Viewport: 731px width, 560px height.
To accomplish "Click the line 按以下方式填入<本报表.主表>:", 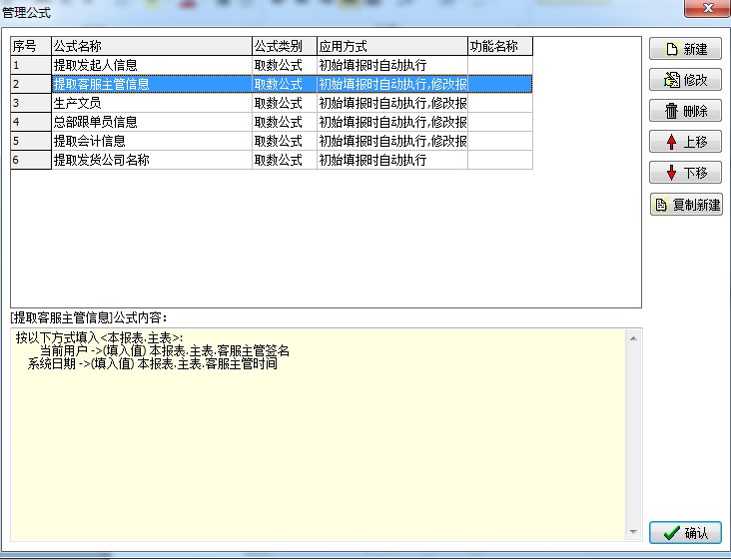I will click(99, 337).
